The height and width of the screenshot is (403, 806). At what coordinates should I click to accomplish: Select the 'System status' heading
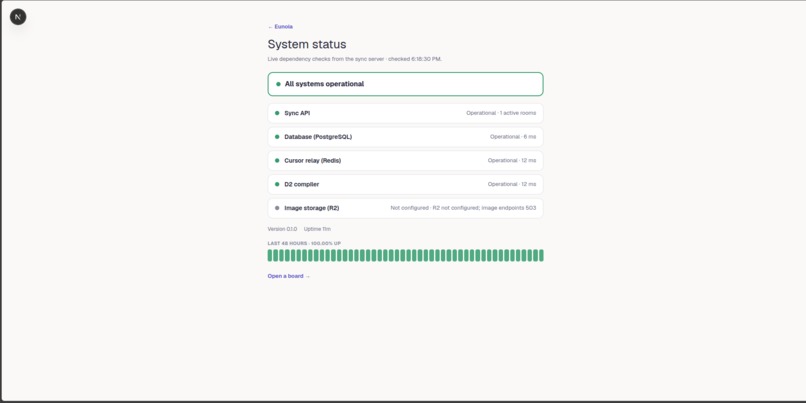pos(307,44)
